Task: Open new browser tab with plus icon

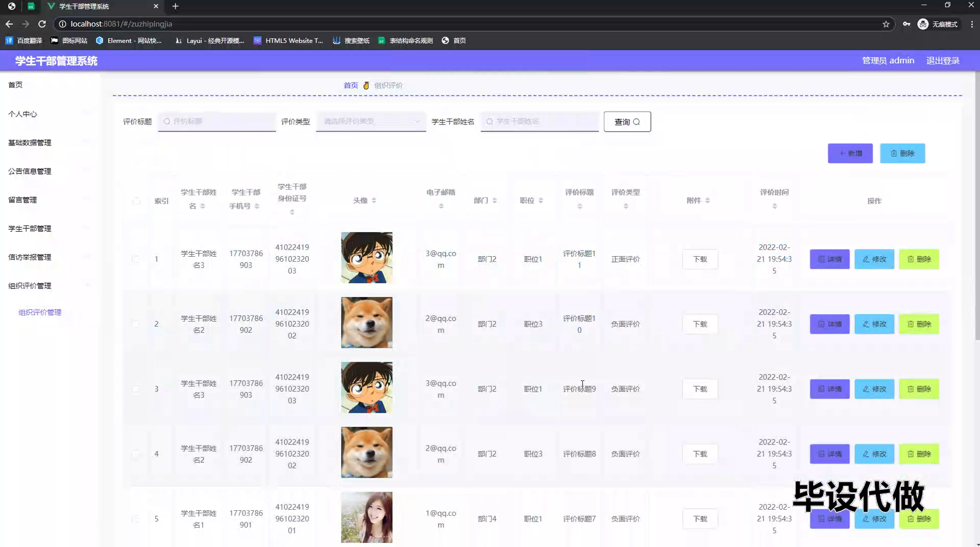Action: click(x=175, y=6)
